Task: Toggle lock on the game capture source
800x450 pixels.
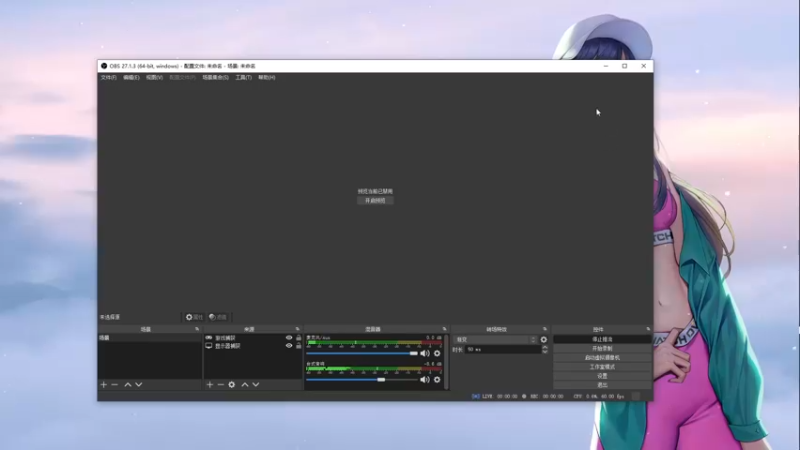Action: coord(299,338)
